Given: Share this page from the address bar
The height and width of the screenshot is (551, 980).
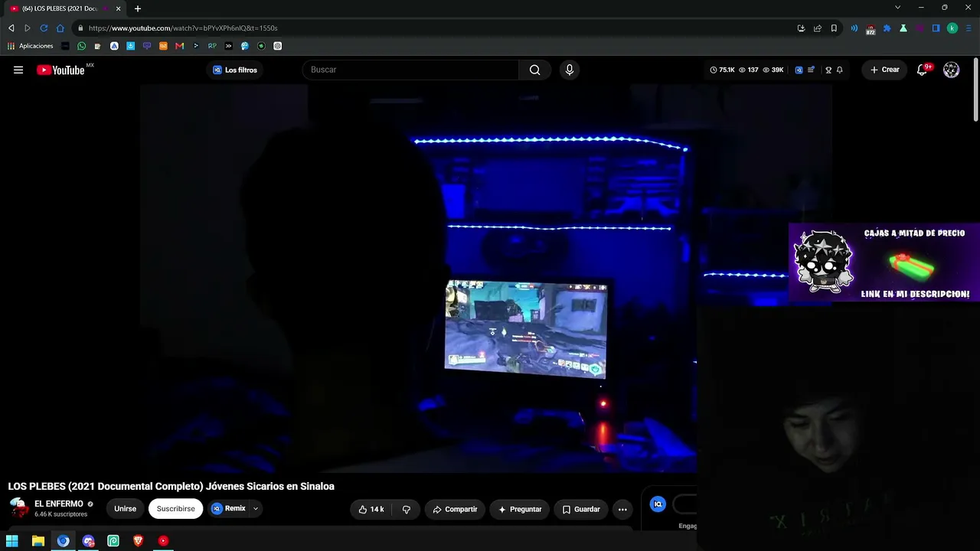Looking at the screenshot, I should tap(818, 28).
